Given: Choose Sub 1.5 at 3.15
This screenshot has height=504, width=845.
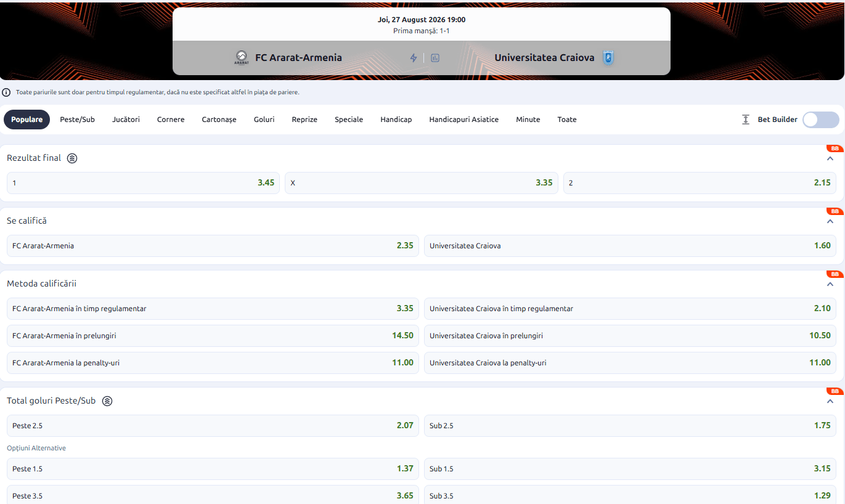Looking at the screenshot, I should point(630,469).
